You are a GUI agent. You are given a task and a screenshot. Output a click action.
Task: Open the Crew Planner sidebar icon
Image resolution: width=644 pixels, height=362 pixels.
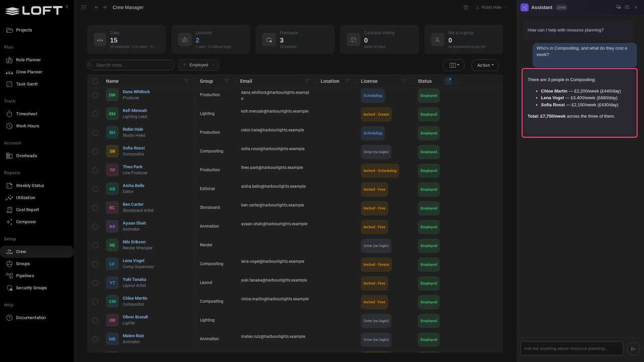pos(10,72)
